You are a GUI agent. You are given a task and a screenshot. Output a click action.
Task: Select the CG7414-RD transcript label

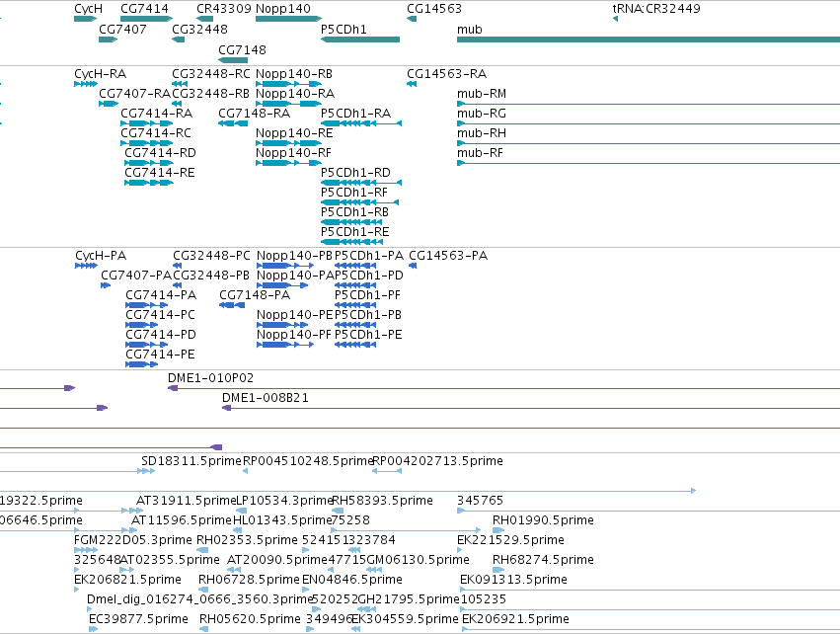coord(160,153)
